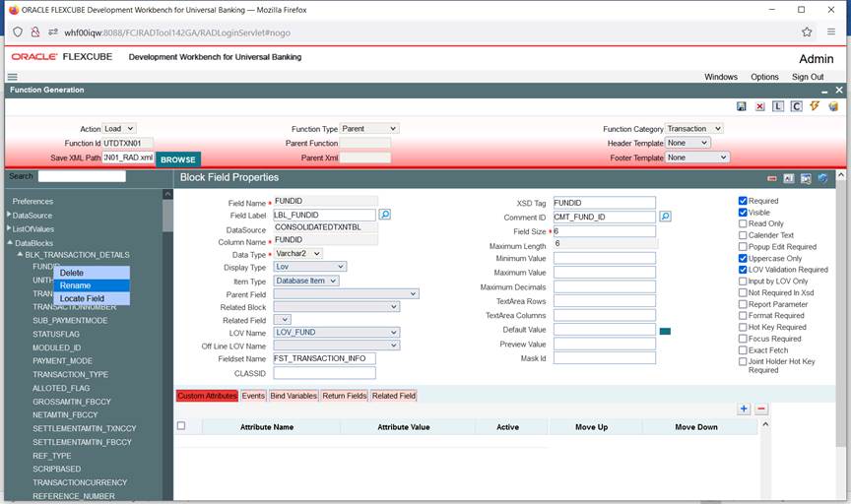This screenshot has height=504, width=851.
Task: Toggle the Required checkbox
Action: click(743, 201)
